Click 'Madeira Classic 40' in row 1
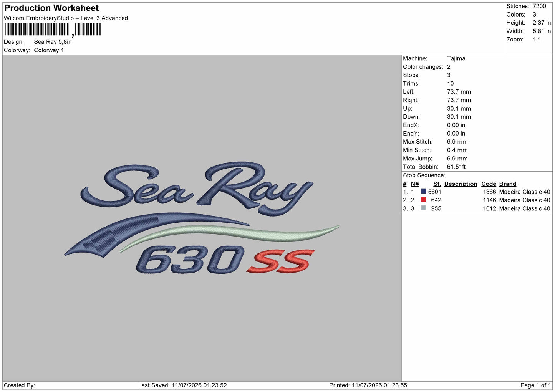555x392 pixels. tap(524, 192)
